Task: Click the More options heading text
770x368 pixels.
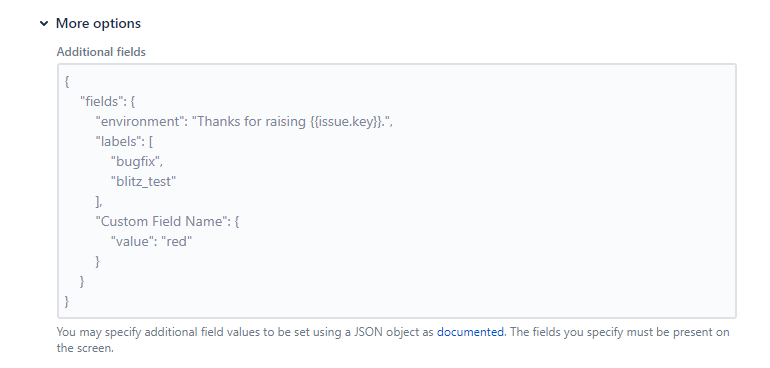Action: (x=98, y=23)
